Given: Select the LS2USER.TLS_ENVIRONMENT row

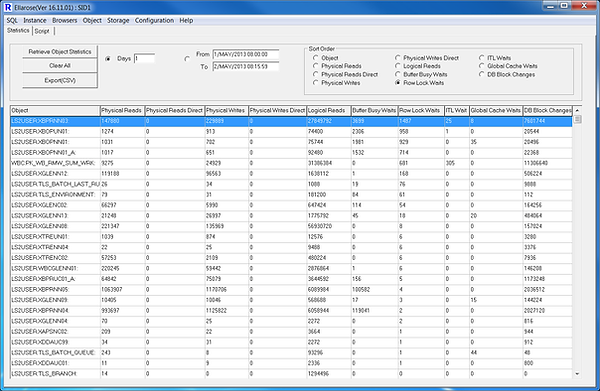Looking at the screenshot, I should pos(291,195).
